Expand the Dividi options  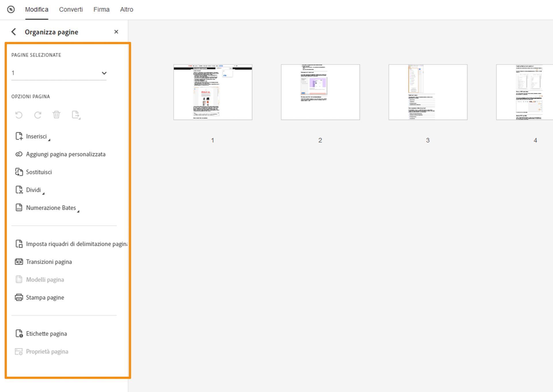pyautogui.click(x=33, y=190)
